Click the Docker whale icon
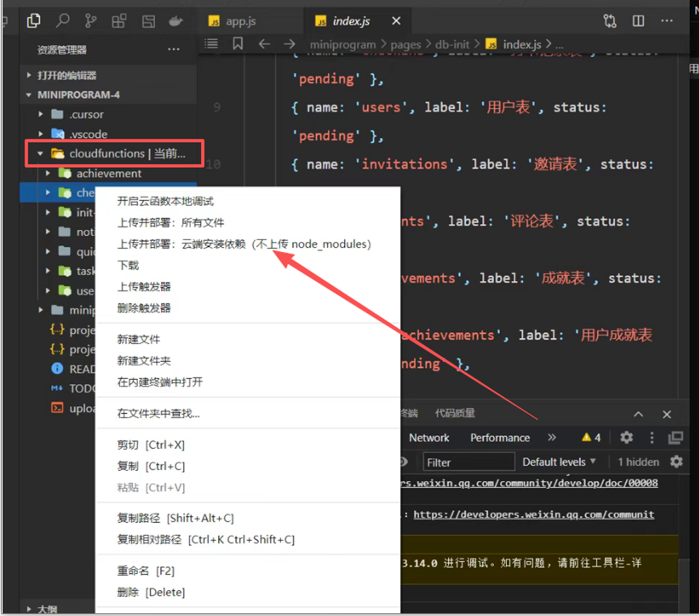This screenshot has height=616, width=699. coord(176,21)
